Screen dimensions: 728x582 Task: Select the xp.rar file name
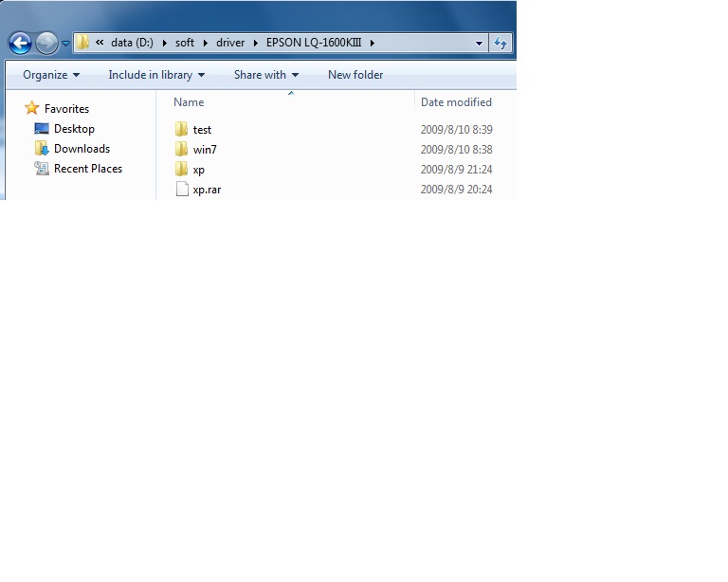coord(207,190)
